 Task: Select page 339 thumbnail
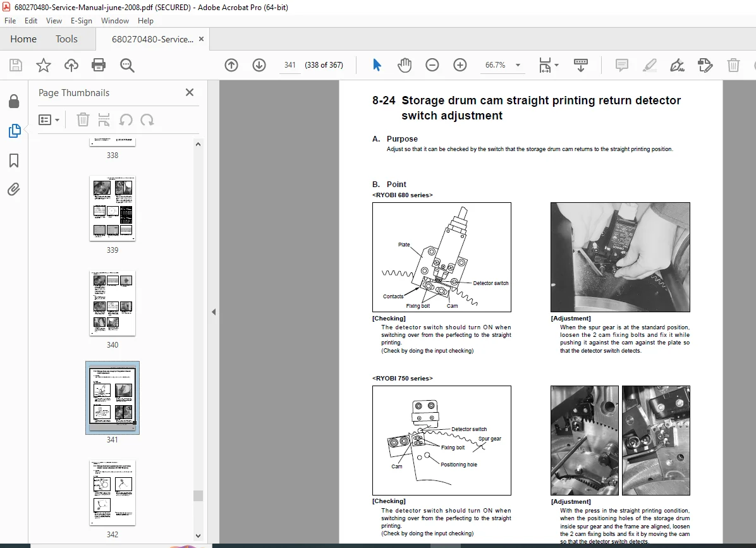click(x=113, y=208)
